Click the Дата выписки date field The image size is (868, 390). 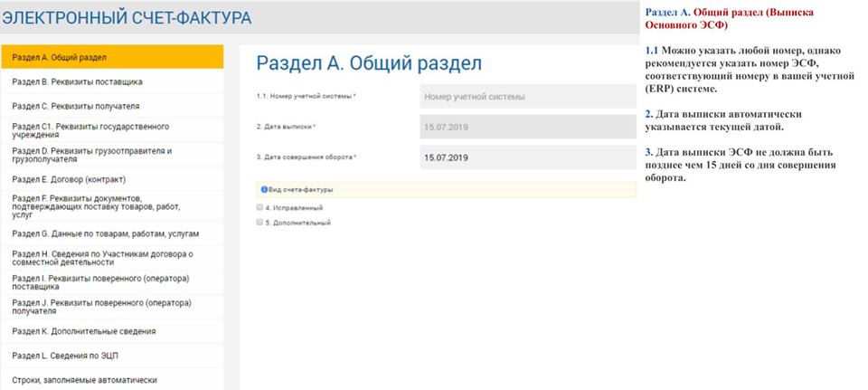click(527, 127)
